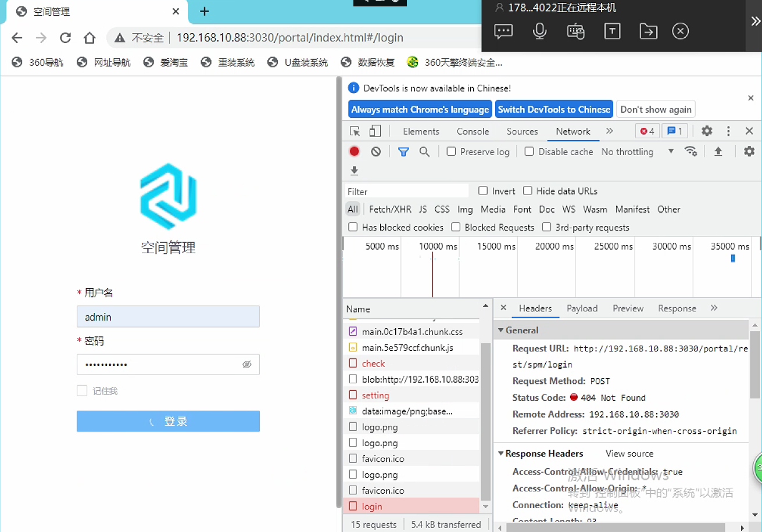
Task: Expand the remote control bar double chevron
Action: pyautogui.click(x=756, y=21)
